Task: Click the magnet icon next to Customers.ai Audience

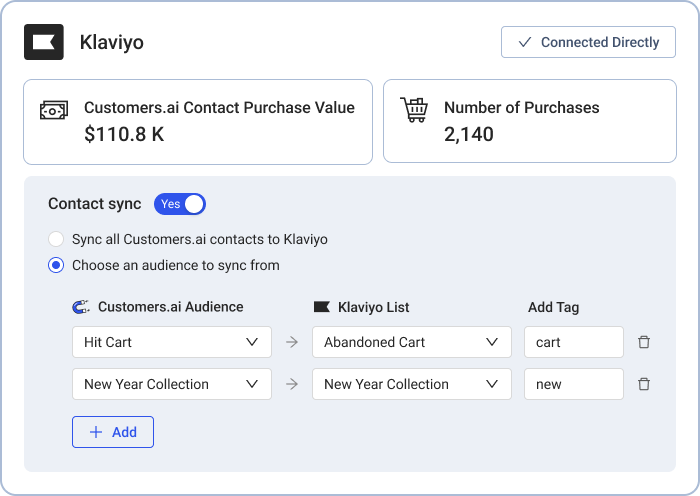Action: (81, 307)
